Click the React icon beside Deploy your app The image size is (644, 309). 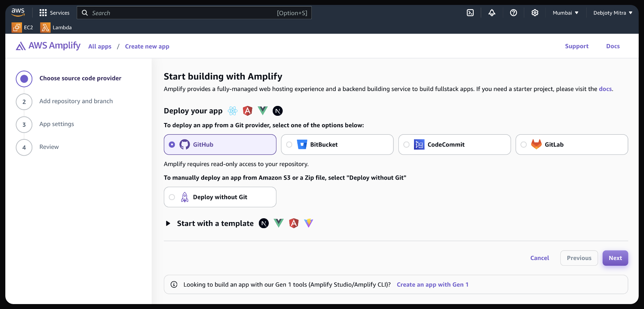[x=233, y=111]
